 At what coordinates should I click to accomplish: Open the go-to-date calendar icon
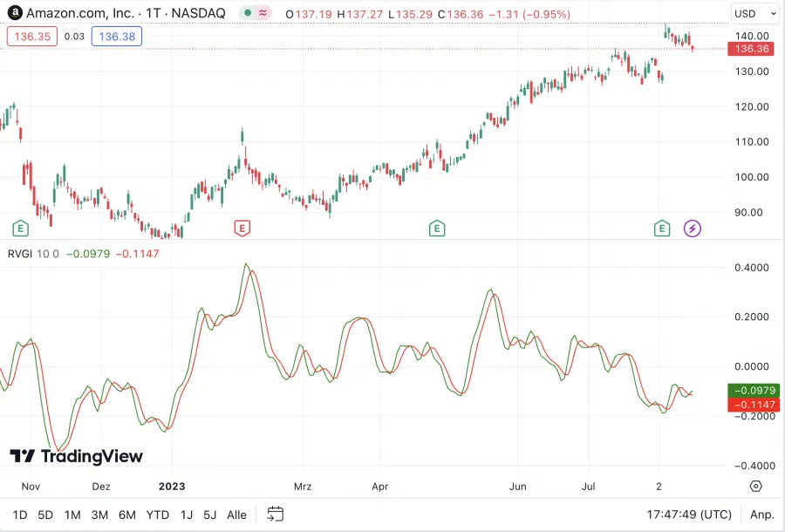276,514
